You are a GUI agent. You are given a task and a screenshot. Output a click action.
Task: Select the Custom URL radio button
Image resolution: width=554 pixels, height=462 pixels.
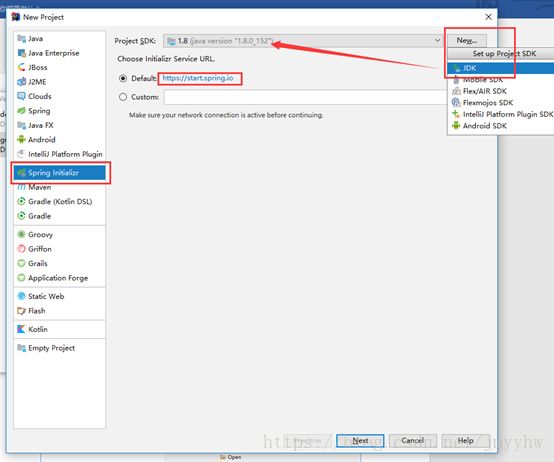point(123,97)
